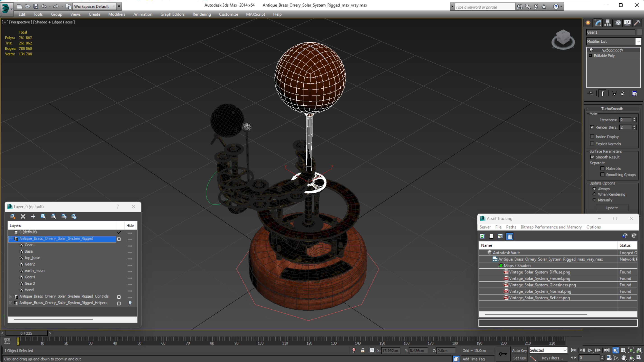The image size is (644, 362).
Task: Click the Play Animation button
Action: 590,350
